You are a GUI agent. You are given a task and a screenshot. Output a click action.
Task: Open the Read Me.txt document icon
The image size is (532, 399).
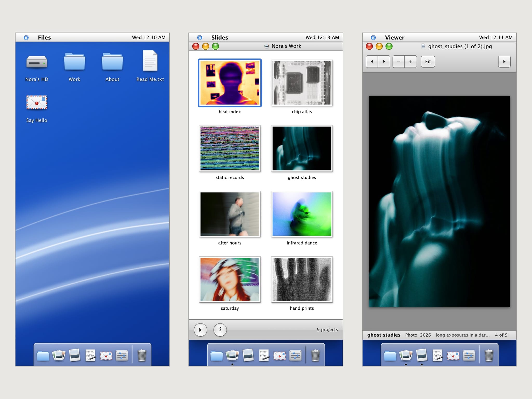coord(150,61)
